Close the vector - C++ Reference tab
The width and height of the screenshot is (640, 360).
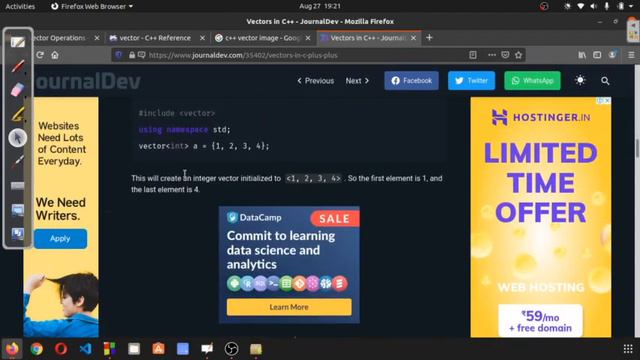pyautogui.click(x=202, y=38)
